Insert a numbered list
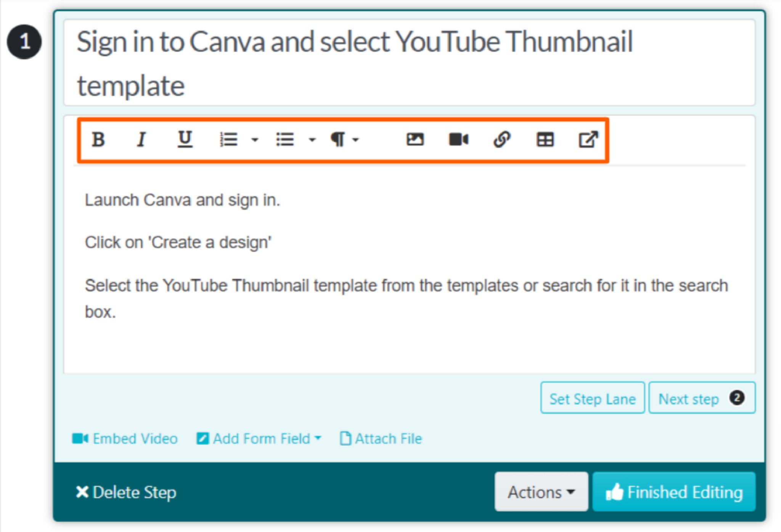 click(229, 139)
